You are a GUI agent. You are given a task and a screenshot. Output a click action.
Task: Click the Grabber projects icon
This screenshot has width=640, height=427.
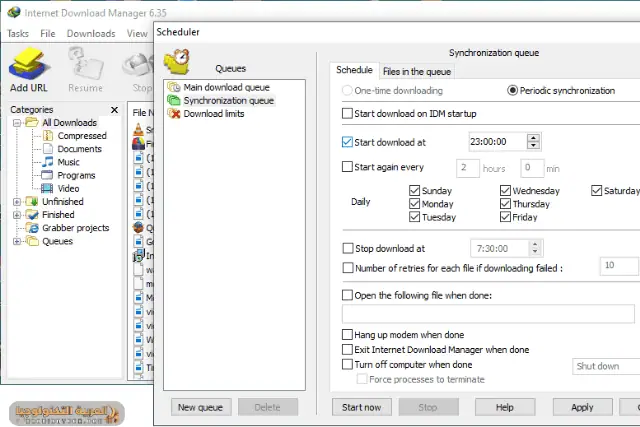32,228
